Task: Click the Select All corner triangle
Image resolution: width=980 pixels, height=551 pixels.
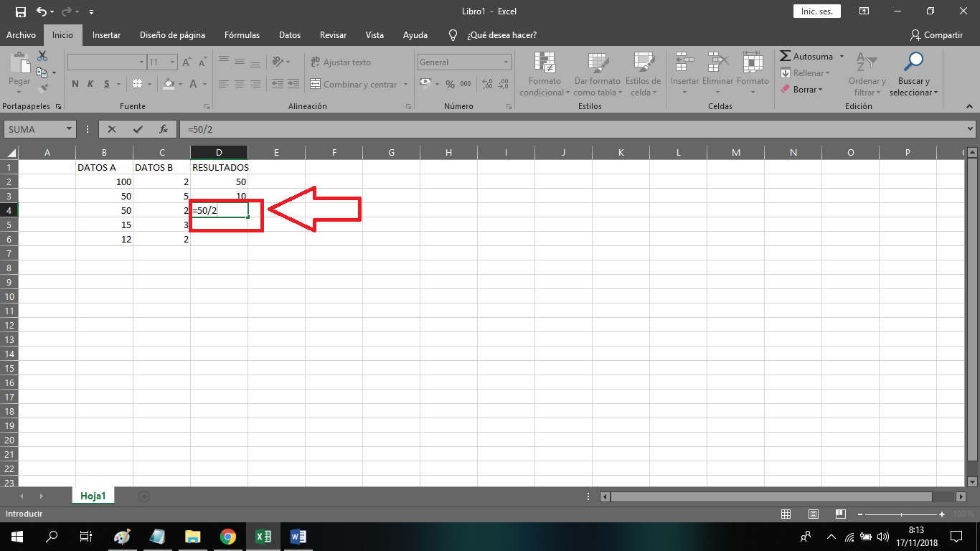Action: click(x=10, y=152)
